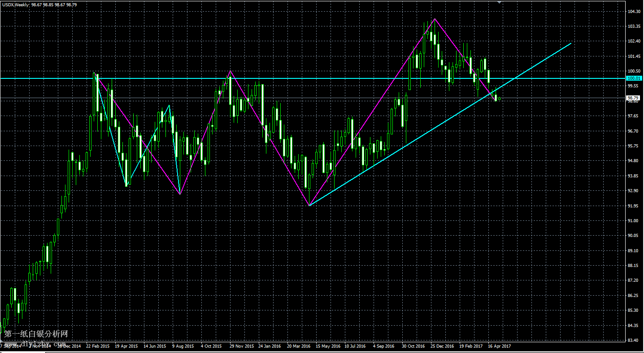
Task: Click the 92.90 price axis label
Action: [633, 191]
